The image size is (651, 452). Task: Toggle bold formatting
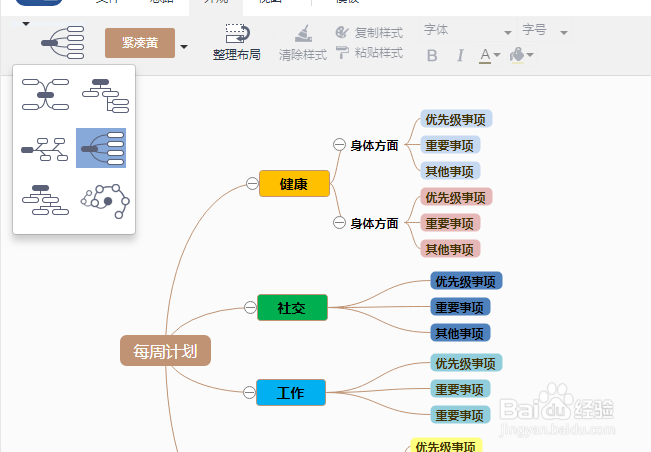[x=432, y=55]
